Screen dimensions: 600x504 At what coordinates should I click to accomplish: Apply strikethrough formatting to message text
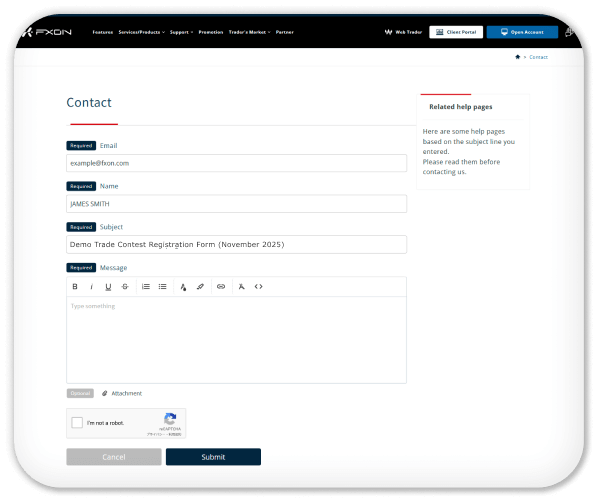pos(125,287)
